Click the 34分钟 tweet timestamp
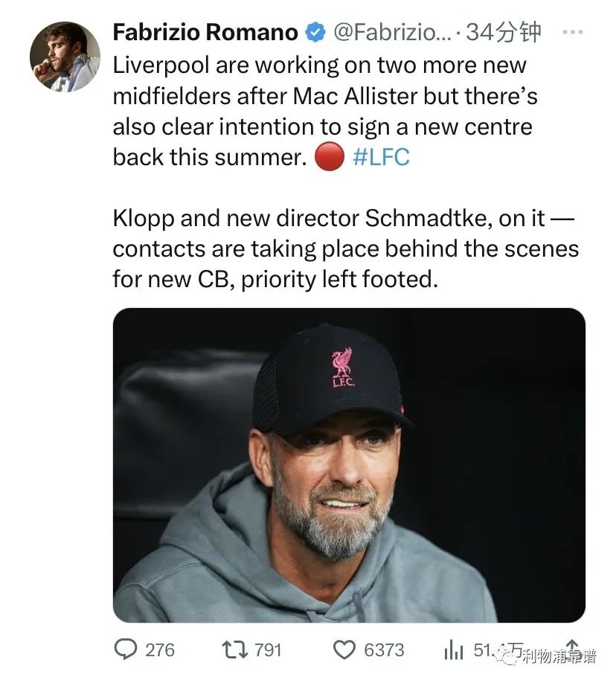The image size is (616, 683). (504, 33)
